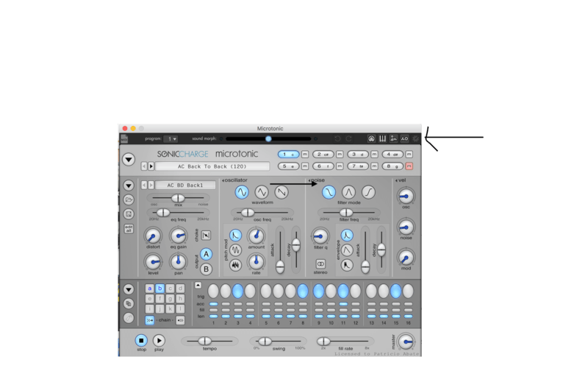
Task: Select decaying pitch mod mode
Action: pyautogui.click(x=235, y=236)
